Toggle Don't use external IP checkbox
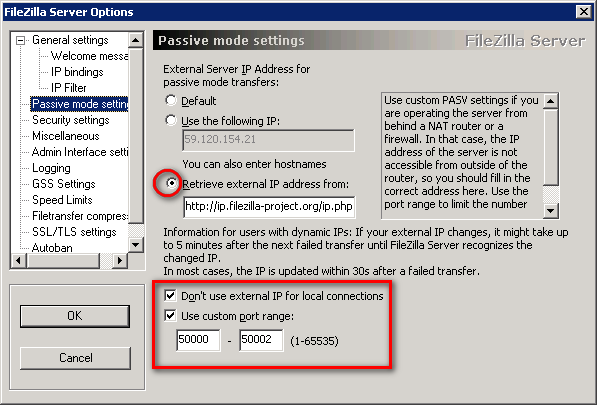Screen dimensions: 597x405 [x=170, y=295]
